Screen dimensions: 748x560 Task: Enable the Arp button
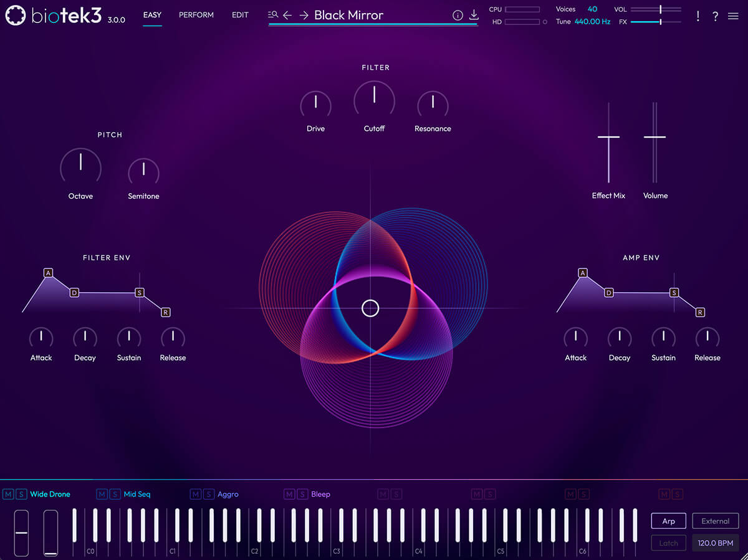[x=668, y=521]
